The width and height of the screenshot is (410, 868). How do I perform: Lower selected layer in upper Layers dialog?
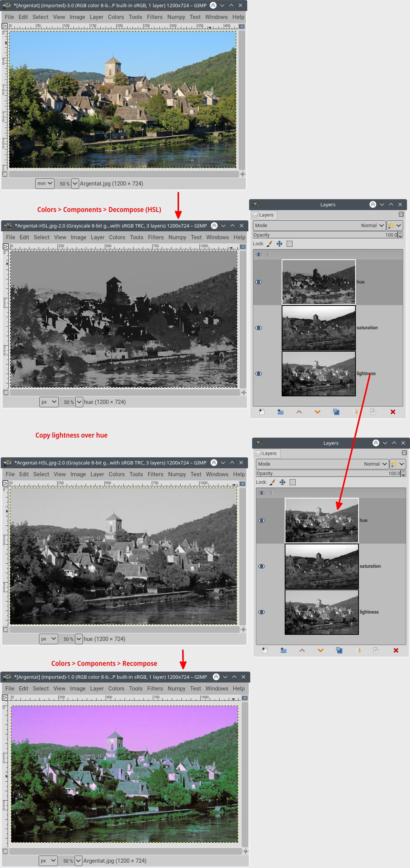(x=318, y=412)
